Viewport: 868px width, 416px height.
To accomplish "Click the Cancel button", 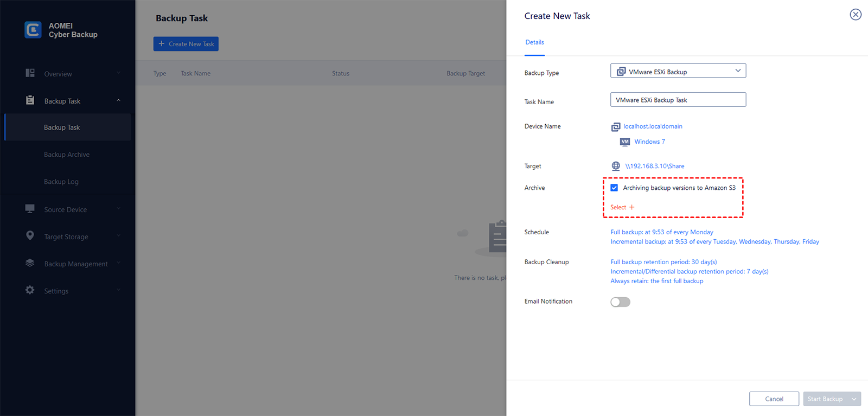I will [x=774, y=399].
